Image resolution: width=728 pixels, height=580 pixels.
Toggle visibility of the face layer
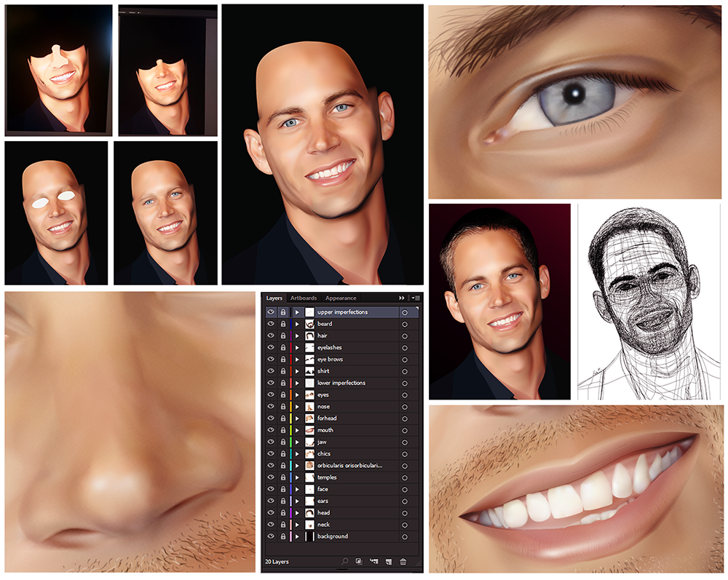[x=271, y=489]
